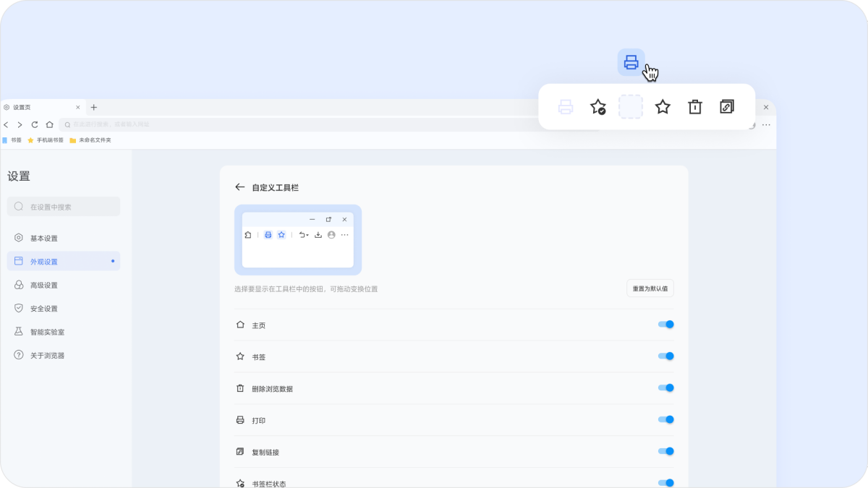Screen dimensions: 868x488
Task: Click the 重置为默认值 button
Action: [x=649, y=288]
